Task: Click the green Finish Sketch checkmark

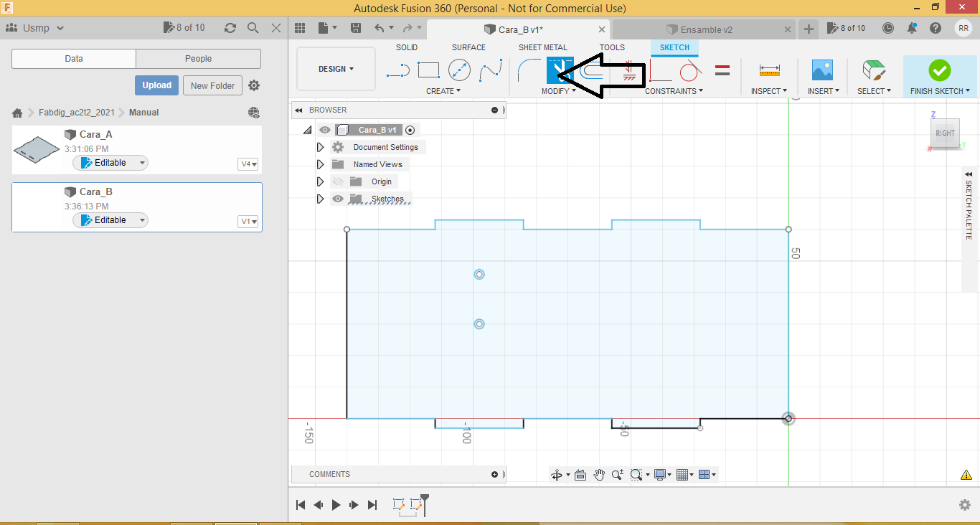Action: [x=939, y=70]
